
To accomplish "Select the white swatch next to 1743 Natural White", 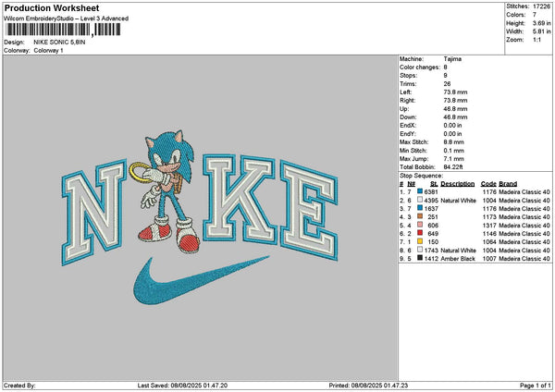I will (420, 250).
